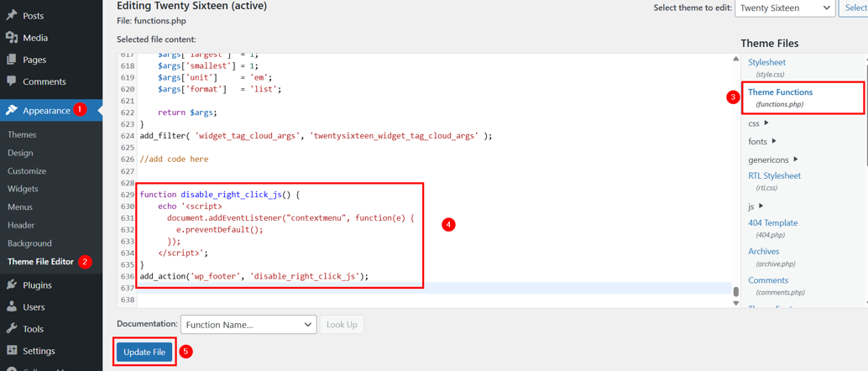Open Header submenu item
Screen dimensions: 868x371
coord(21,225)
